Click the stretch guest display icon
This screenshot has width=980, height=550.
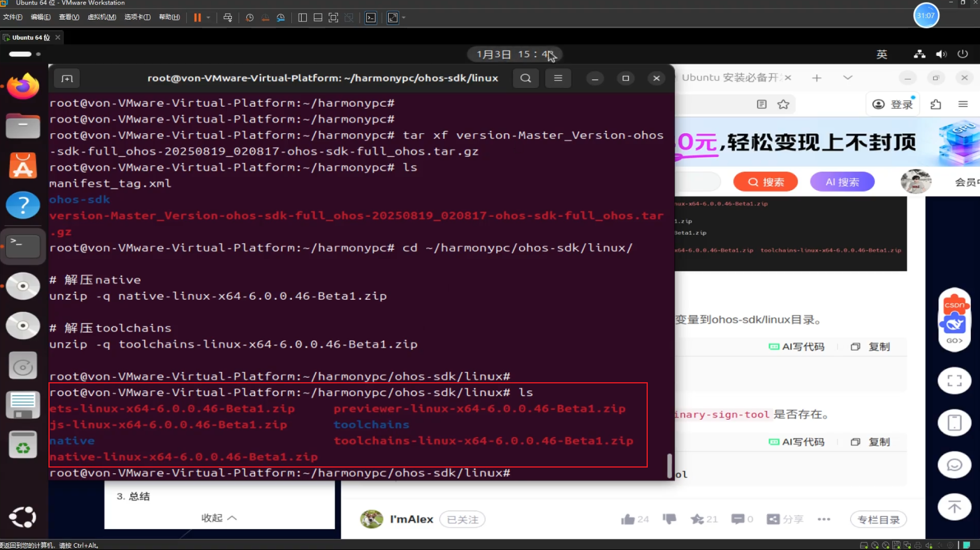pos(393,17)
